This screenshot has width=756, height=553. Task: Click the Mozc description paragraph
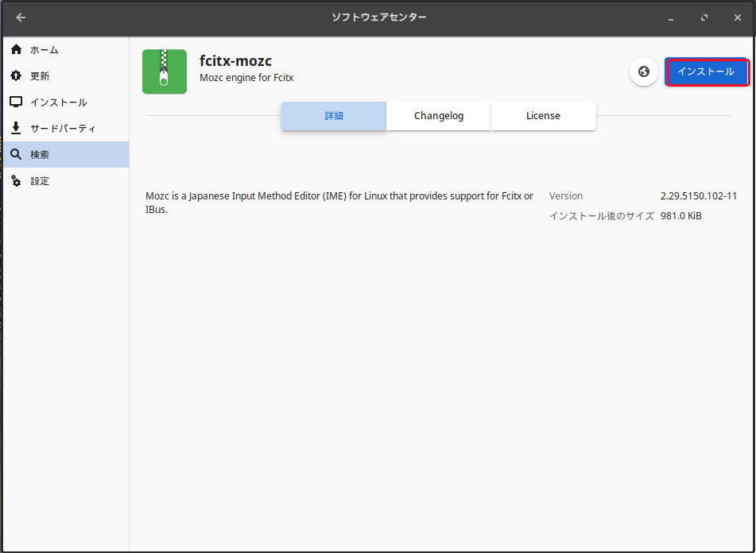339,203
